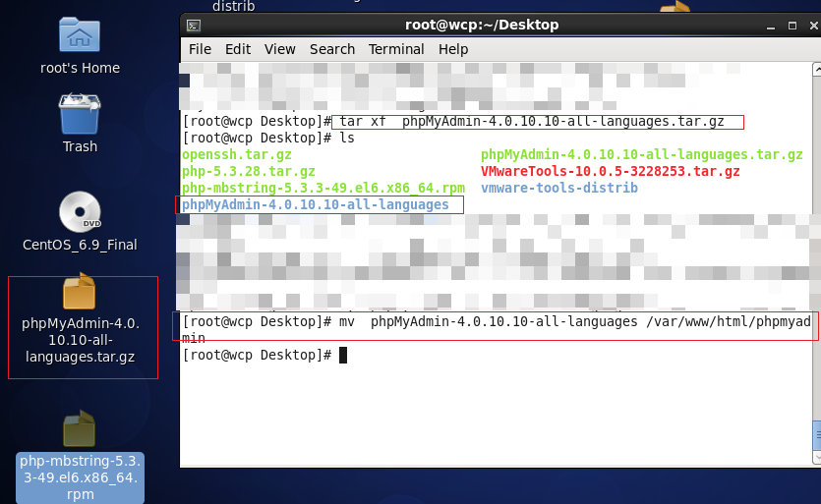Screen dimensions: 821x504
Task: Click blue phpMyAdmin-4.0.10.10-all-languages directory name in ls output
Action: (x=316, y=204)
